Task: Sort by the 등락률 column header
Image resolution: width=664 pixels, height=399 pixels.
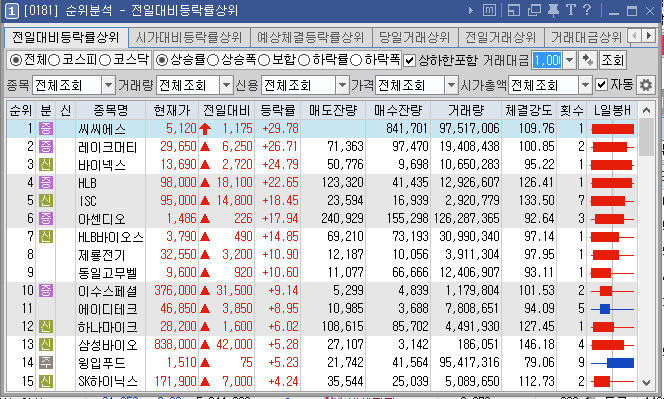Action: pyautogui.click(x=278, y=111)
